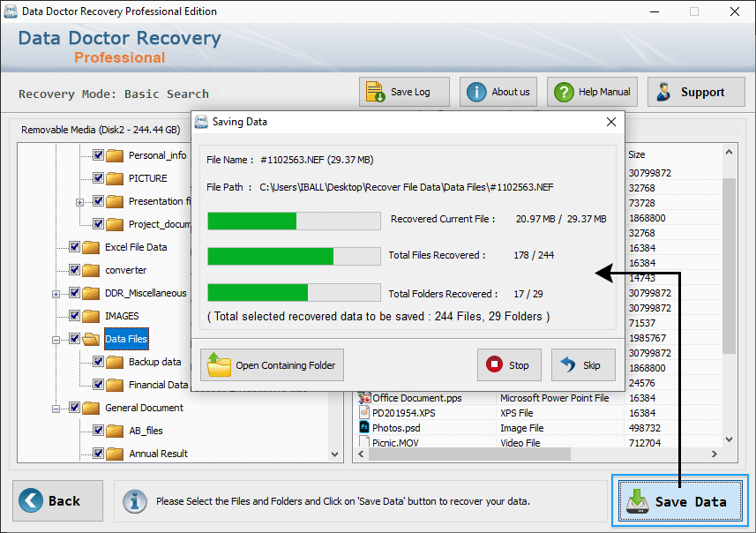Click the Total Folders Recovered progress bar

(x=294, y=292)
